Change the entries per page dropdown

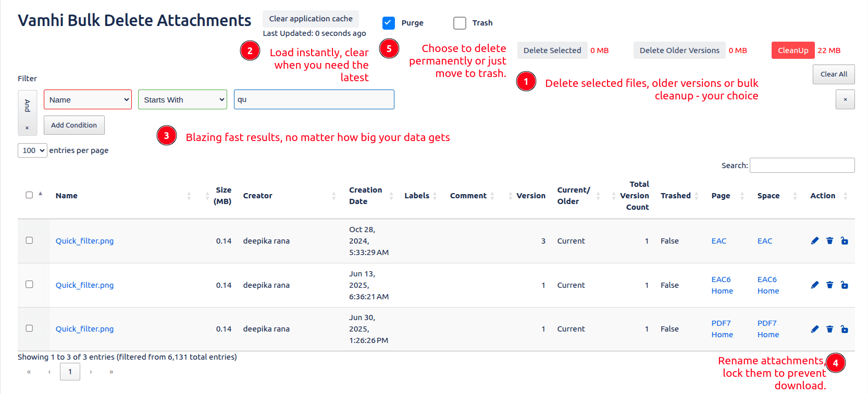(x=32, y=150)
